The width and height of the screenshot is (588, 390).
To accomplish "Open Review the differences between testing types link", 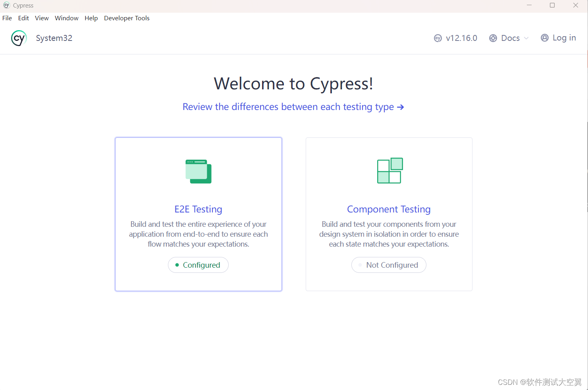I will 293,107.
